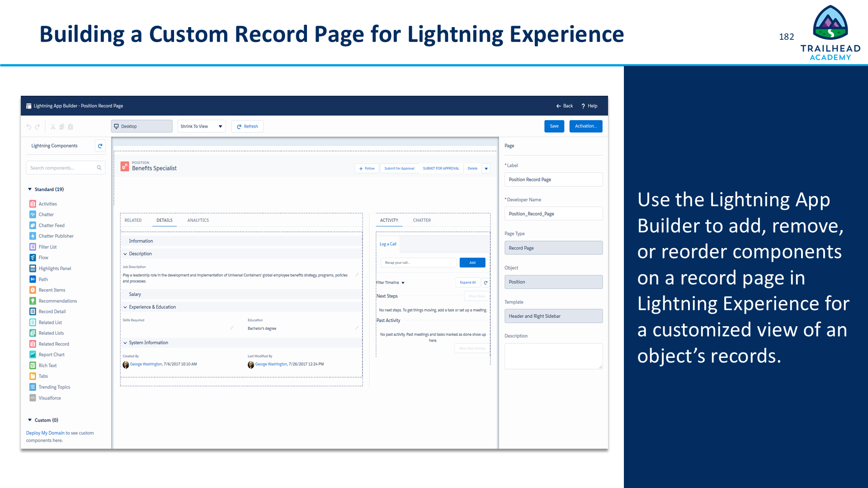Refresh the Lightning Components list

click(x=100, y=145)
